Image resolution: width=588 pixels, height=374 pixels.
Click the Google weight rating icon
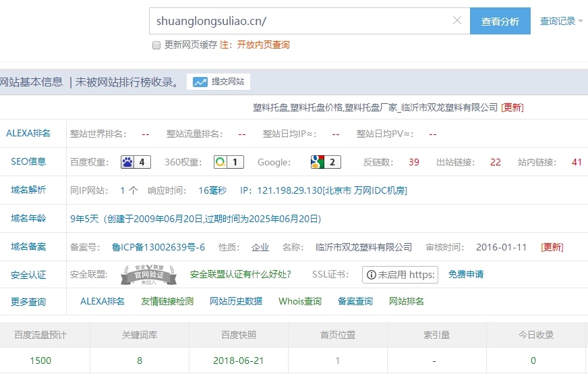pyautogui.click(x=318, y=162)
